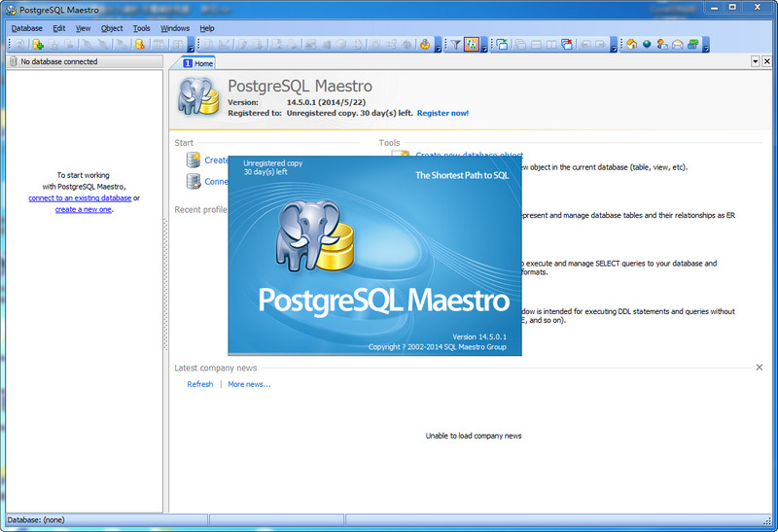Click the funnel filter icon in toolbar
The width and height of the screenshot is (778, 532).
click(455, 45)
